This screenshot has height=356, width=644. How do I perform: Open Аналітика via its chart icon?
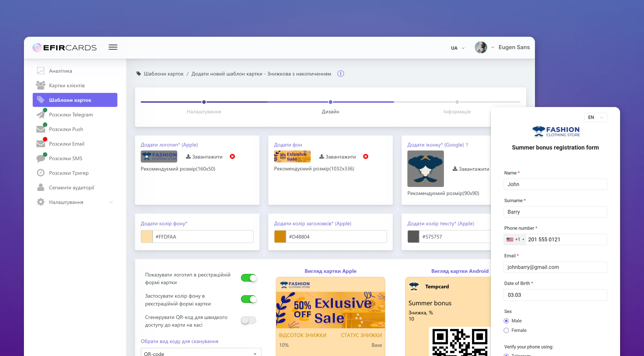(40, 71)
